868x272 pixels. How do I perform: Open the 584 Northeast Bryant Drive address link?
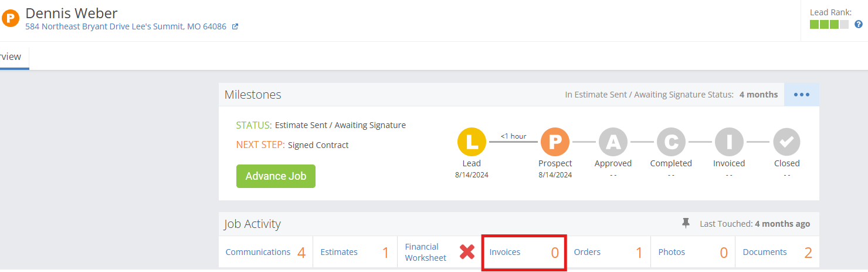tap(126, 26)
